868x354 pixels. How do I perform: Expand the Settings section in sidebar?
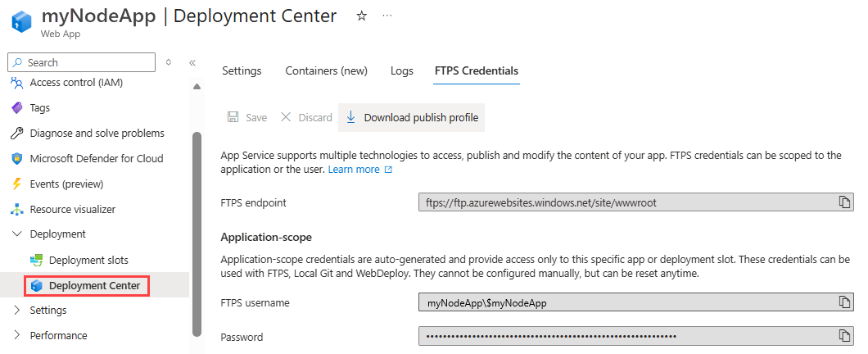click(x=18, y=311)
